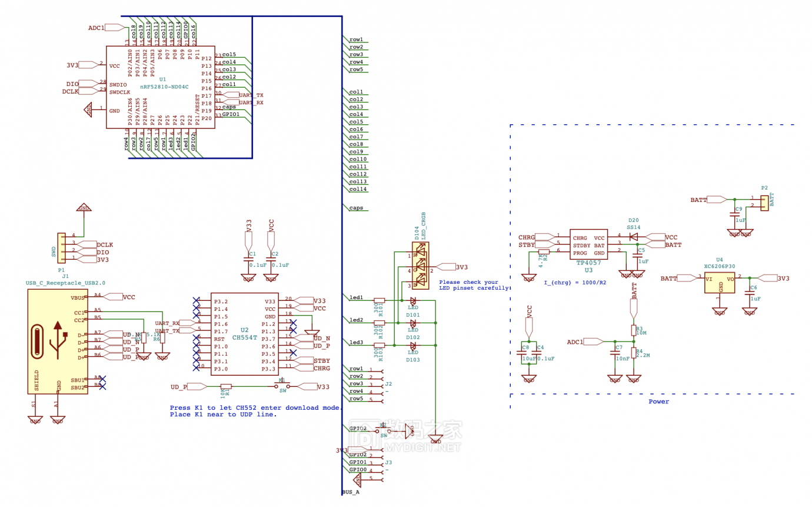Select LED D102 diode symbol
812x507 pixels.
413,323
